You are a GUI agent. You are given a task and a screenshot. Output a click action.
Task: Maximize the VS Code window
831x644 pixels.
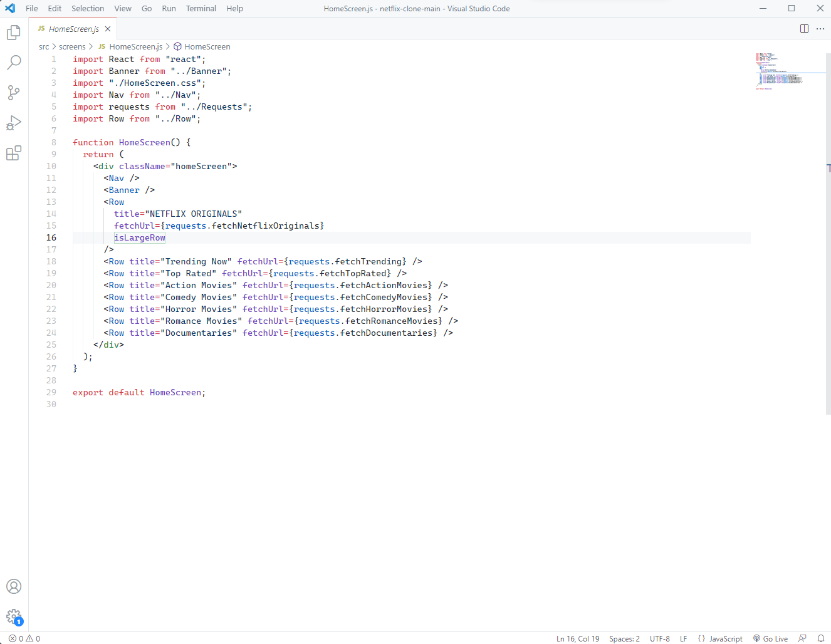click(792, 8)
